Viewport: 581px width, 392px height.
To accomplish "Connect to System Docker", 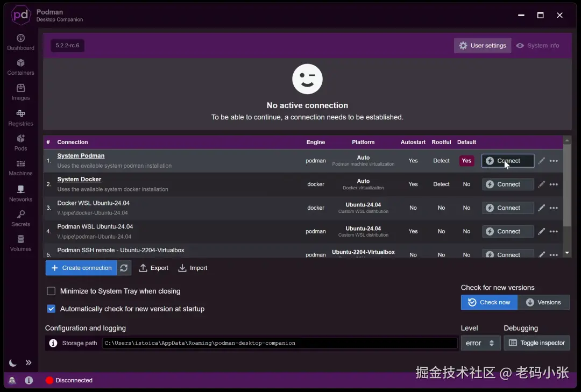I will (x=508, y=184).
